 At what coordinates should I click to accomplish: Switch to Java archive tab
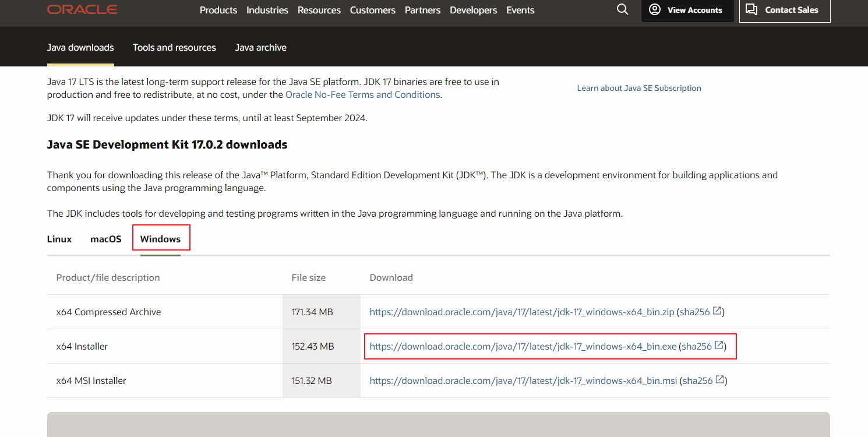click(x=261, y=47)
